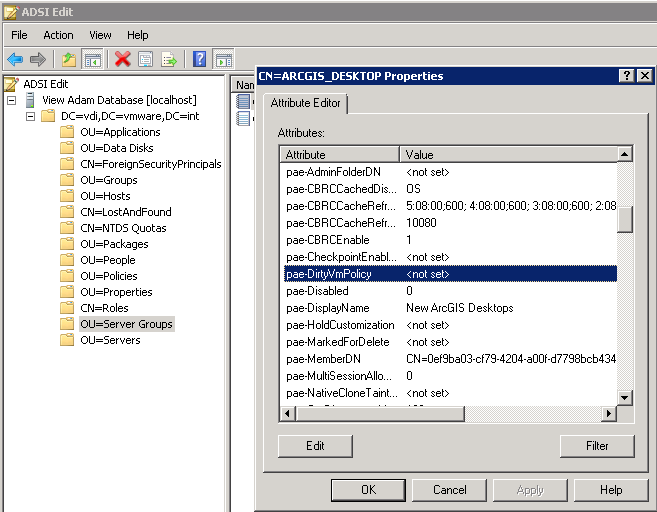Click the Up one level folder icon

tap(68, 59)
